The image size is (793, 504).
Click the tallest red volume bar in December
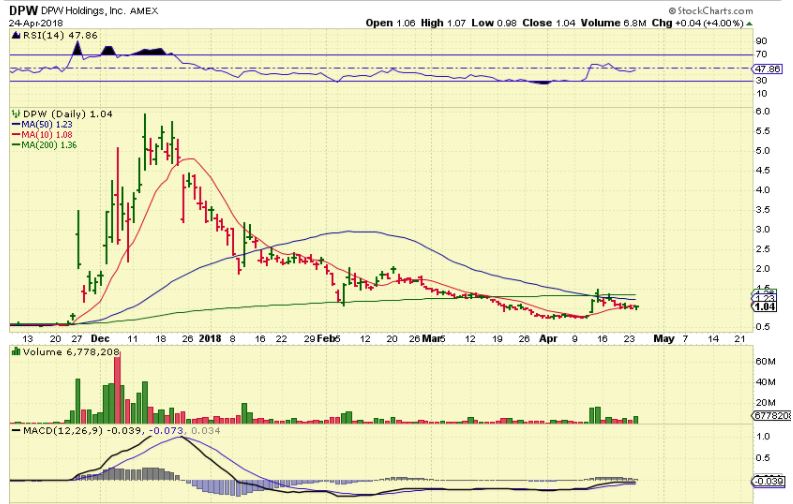[117, 390]
